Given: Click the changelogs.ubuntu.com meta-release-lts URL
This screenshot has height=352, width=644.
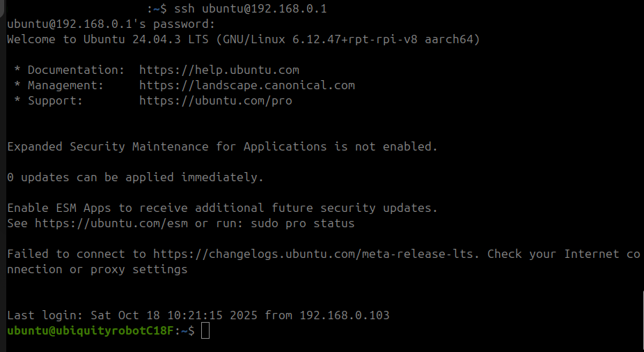Looking at the screenshot, I should click(316, 254).
